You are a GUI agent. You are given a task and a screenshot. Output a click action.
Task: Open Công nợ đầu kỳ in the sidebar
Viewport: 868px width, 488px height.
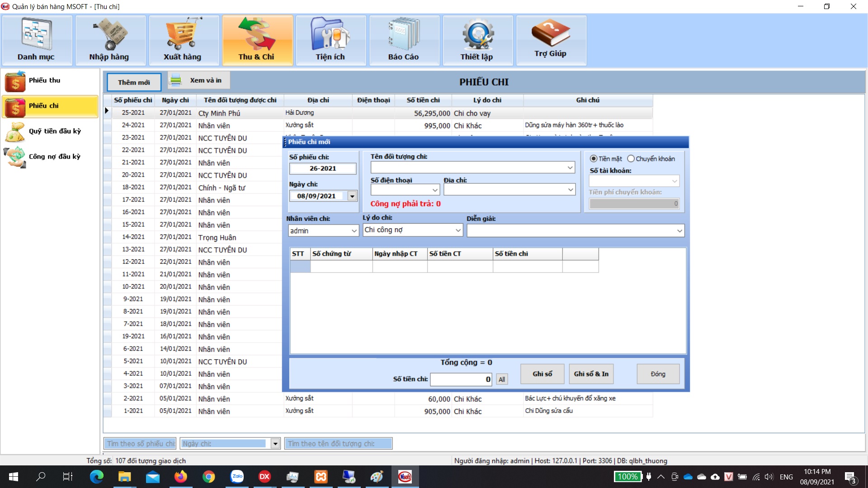point(50,157)
